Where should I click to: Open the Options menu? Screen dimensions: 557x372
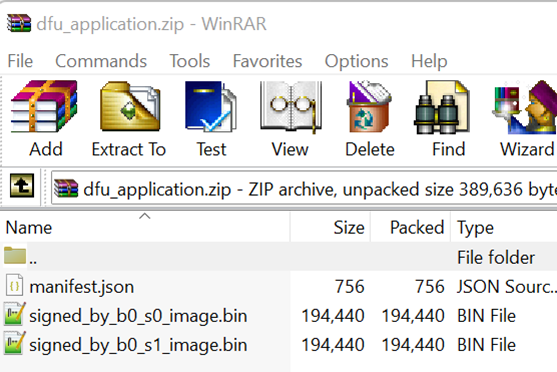pyautogui.click(x=356, y=61)
